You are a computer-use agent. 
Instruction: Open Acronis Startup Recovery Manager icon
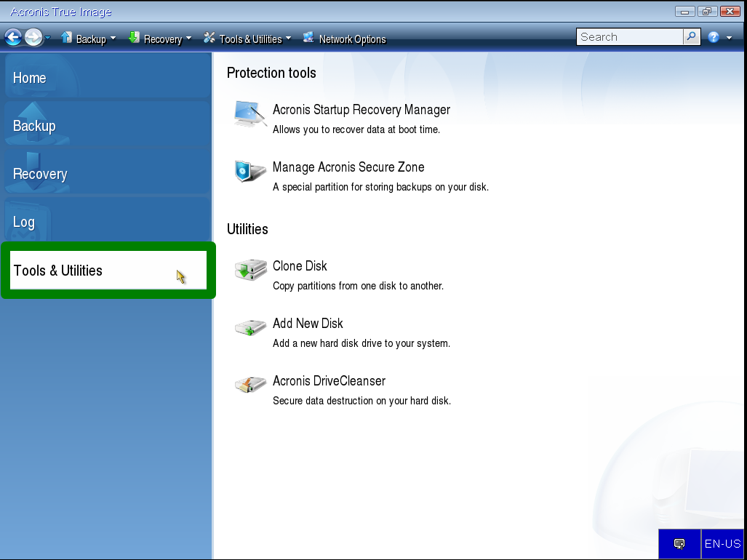250,116
